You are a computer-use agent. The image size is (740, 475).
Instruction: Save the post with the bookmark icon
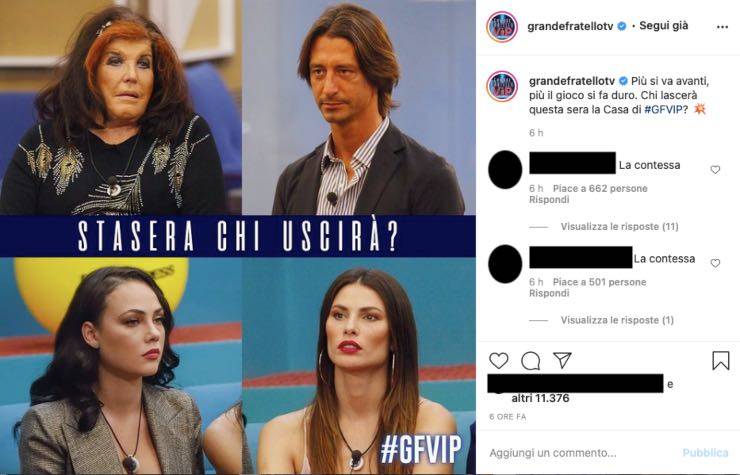point(721,361)
